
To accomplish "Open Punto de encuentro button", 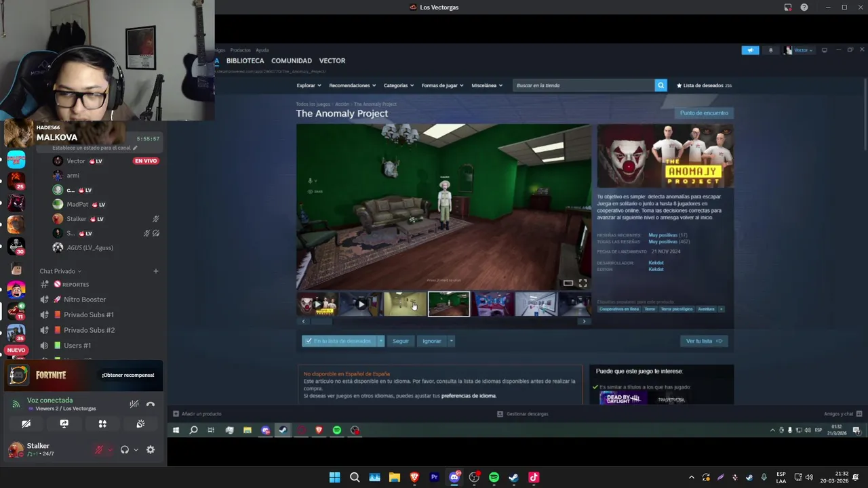I will click(704, 113).
